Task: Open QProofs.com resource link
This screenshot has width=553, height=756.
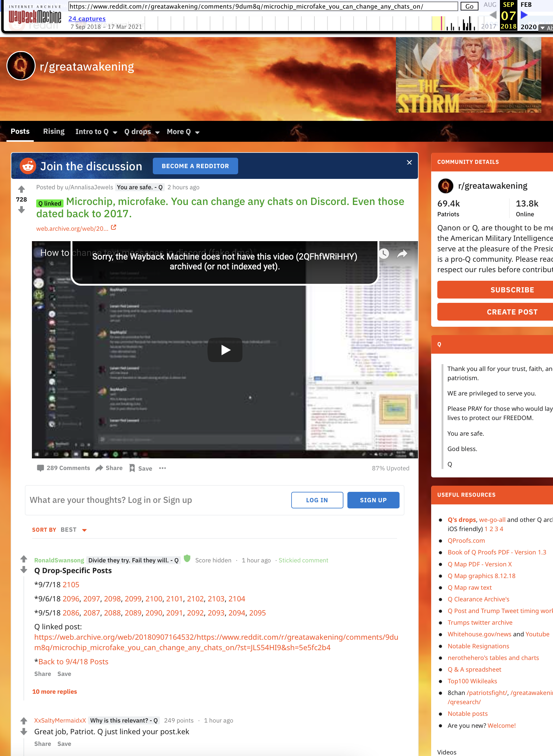Action: tap(466, 541)
